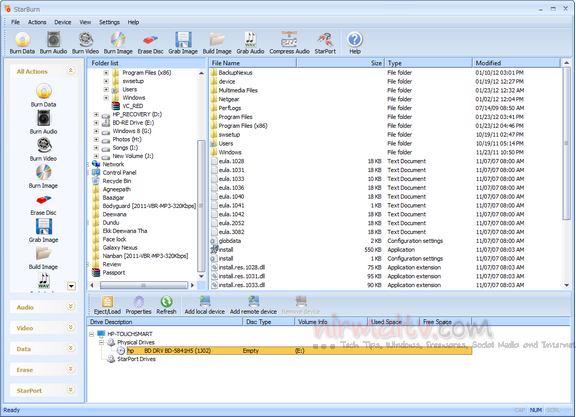Collapse the Physical Drives node
This screenshot has height=417, width=576.
click(101, 342)
